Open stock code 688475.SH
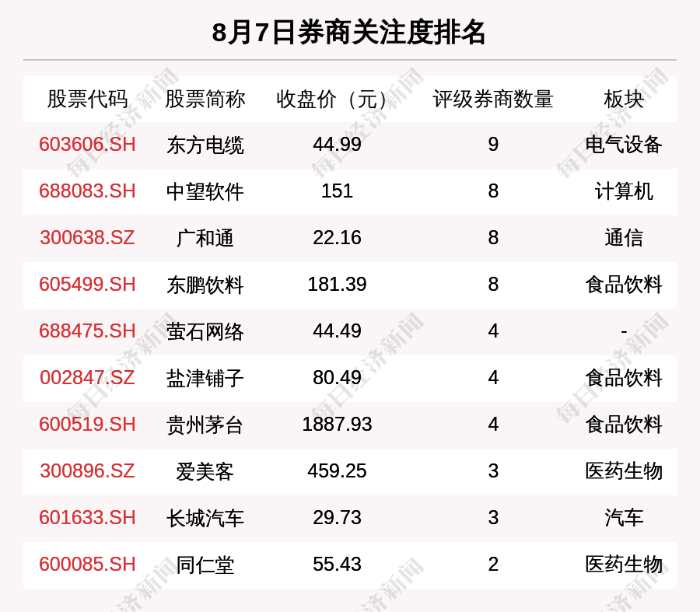This screenshot has height=612, width=700. (87, 331)
